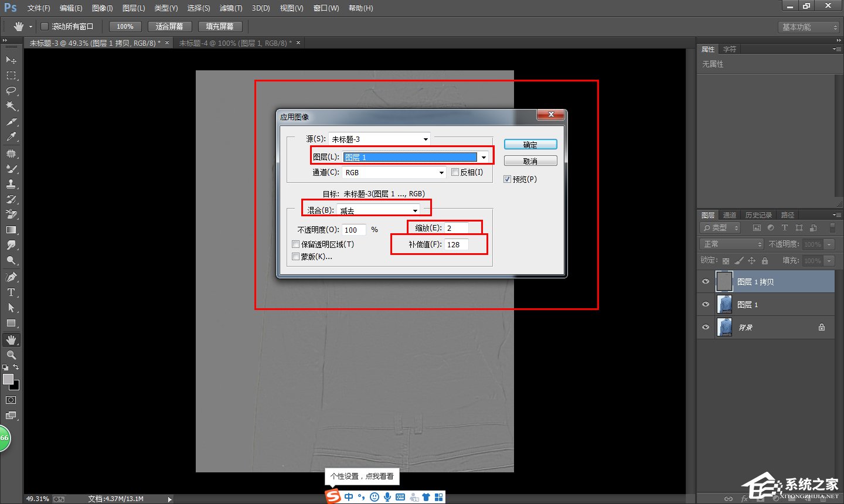The height and width of the screenshot is (504, 844).
Task: Uncheck the 预览 (Preview) checkbox
Action: pos(508,179)
